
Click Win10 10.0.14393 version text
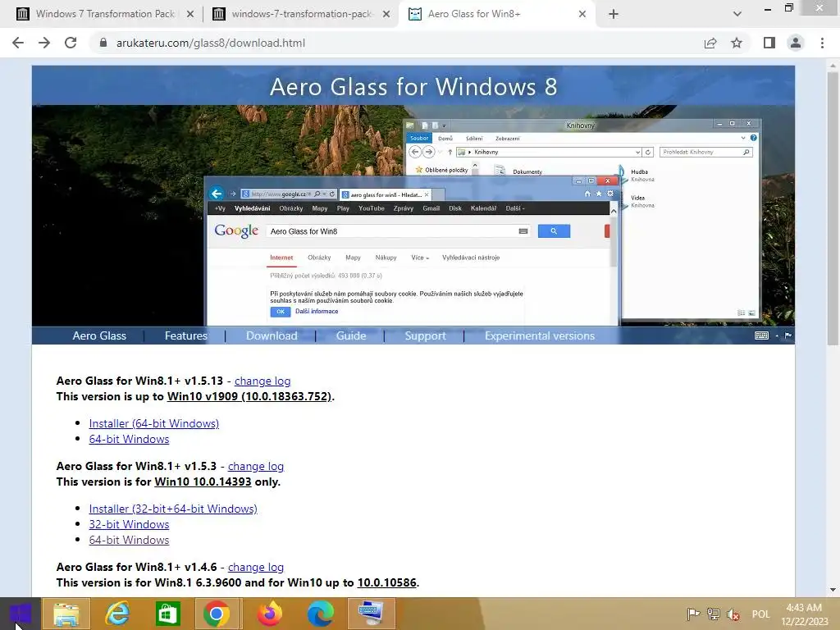pyautogui.click(x=203, y=482)
